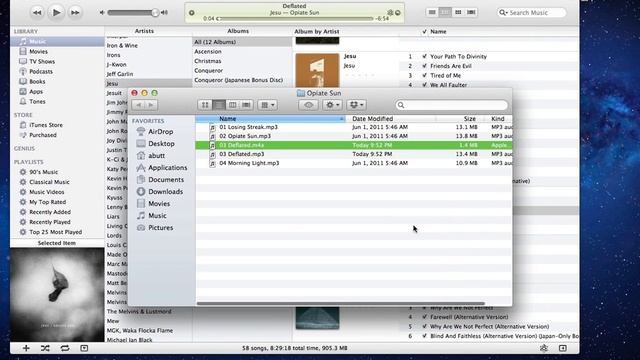
Task: Open the Finder action gear dropdown
Action: (332, 105)
